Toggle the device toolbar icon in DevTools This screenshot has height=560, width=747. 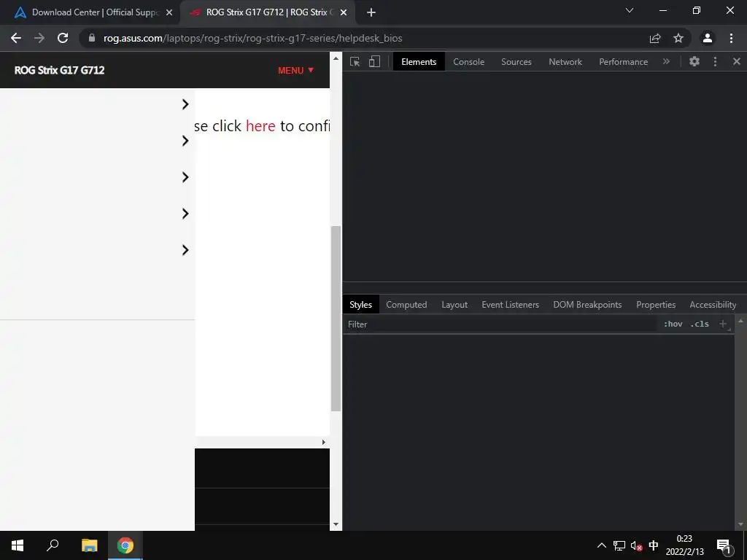(x=374, y=62)
